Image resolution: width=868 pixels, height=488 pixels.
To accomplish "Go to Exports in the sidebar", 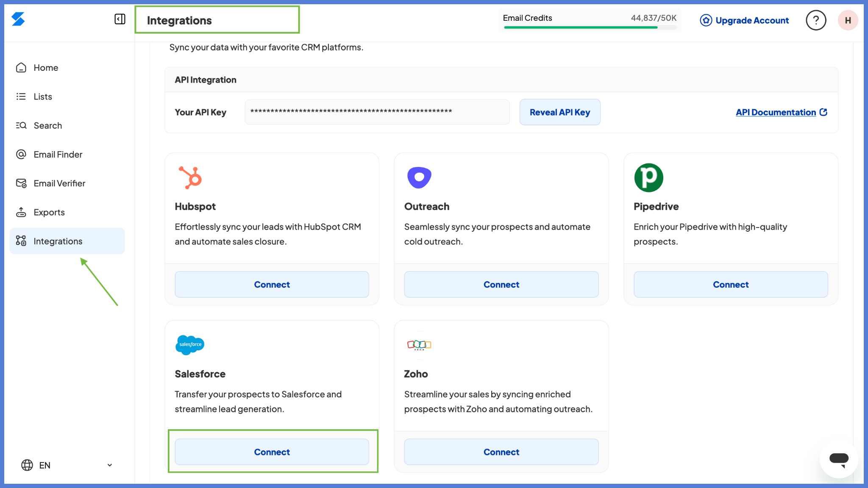I will pyautogui.click(x=67, y=212).
